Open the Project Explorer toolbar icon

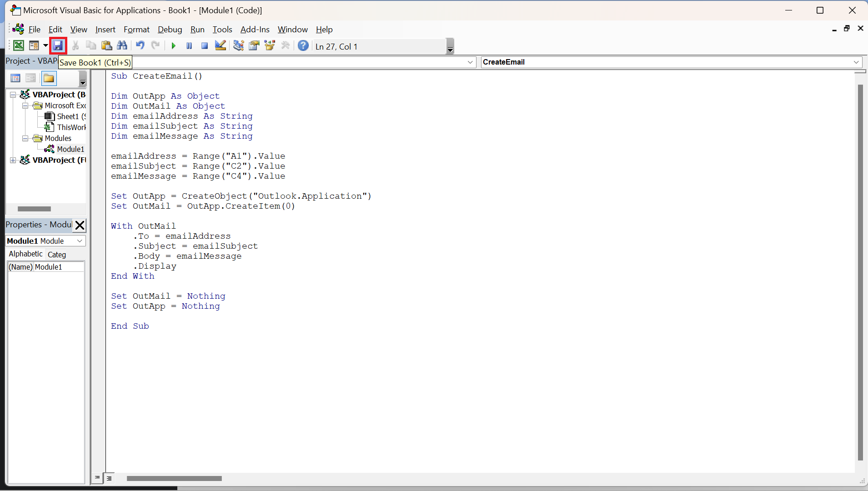pos(238,45)
